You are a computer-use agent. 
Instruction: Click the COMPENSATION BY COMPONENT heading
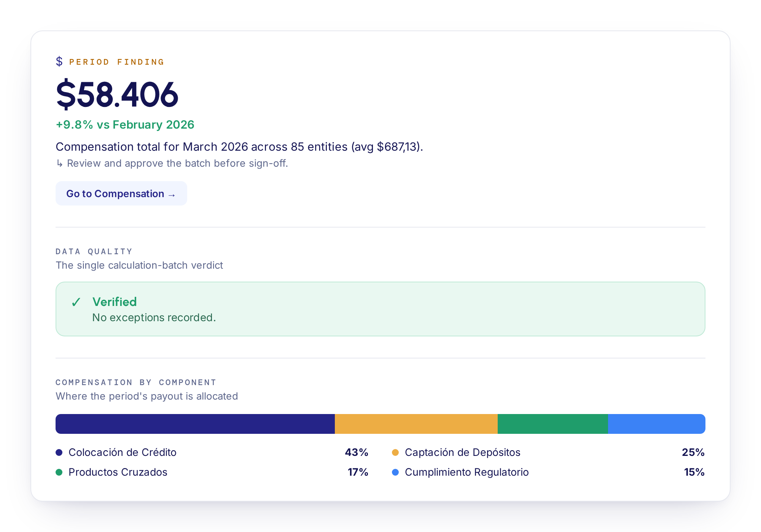point(136,382)
